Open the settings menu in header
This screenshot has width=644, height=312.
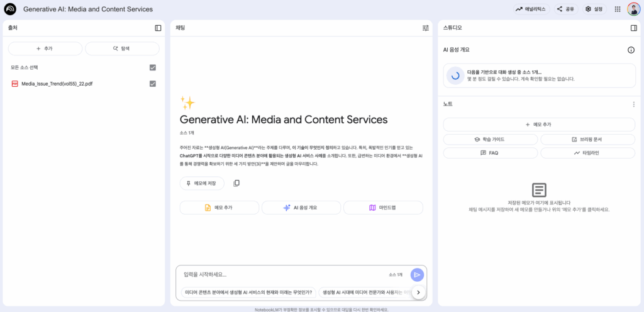593,9
